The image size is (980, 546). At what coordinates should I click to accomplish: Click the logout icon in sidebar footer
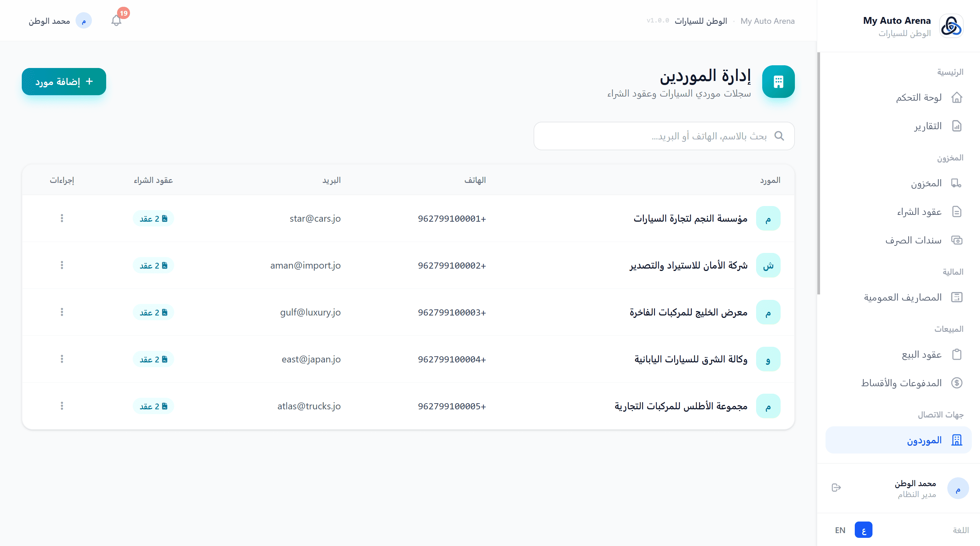tap(836, 488)
